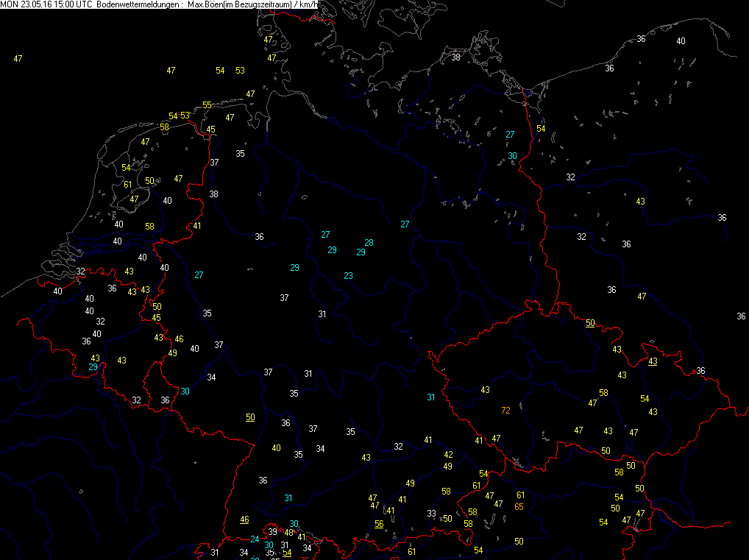Click the MON 23.05.16 15:00 UTC timestamp

coord(46,5)
